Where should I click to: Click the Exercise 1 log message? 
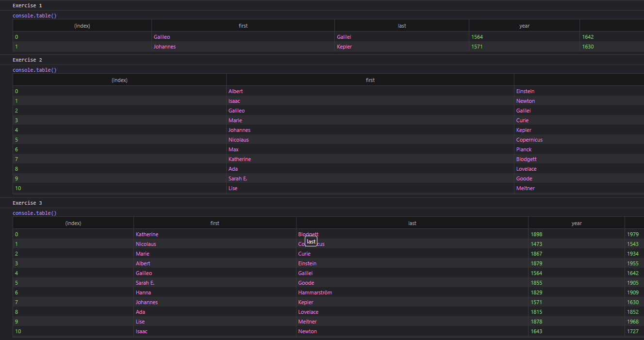point(27,5)
